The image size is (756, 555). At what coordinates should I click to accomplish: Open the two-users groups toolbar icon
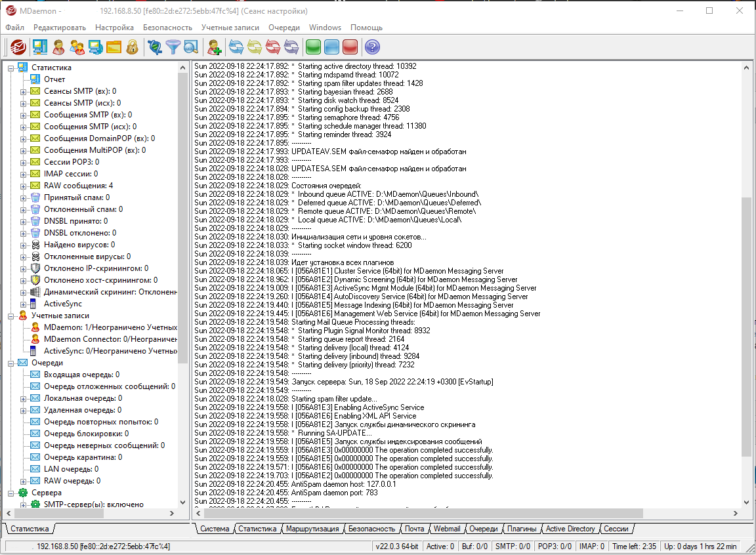point(77,47)
